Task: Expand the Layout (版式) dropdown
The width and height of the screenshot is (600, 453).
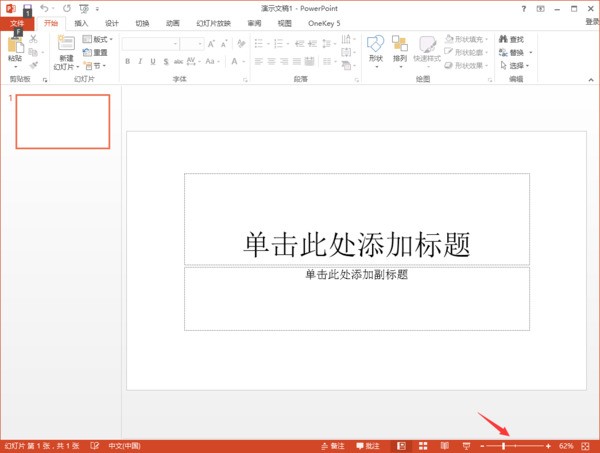Action: click(x=100, y=40)
